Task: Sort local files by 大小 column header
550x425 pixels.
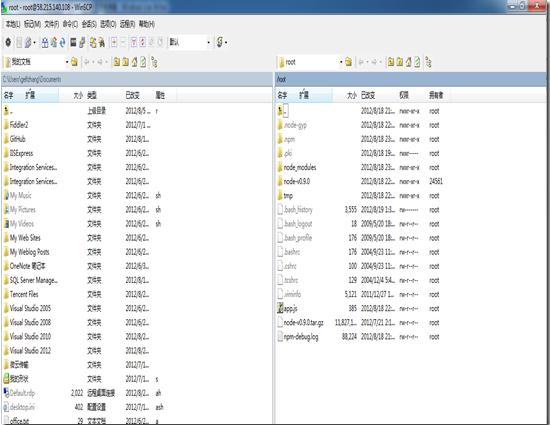Action: [78, 95]
